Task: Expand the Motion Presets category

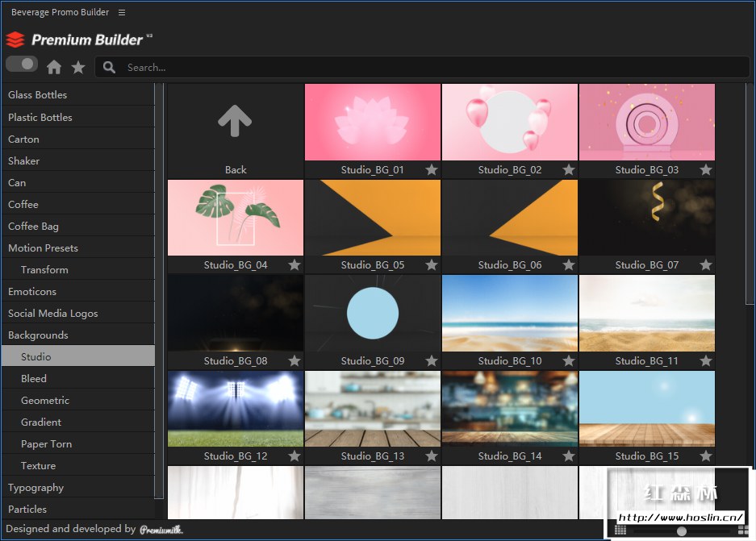Action: (x=78, y=248)
